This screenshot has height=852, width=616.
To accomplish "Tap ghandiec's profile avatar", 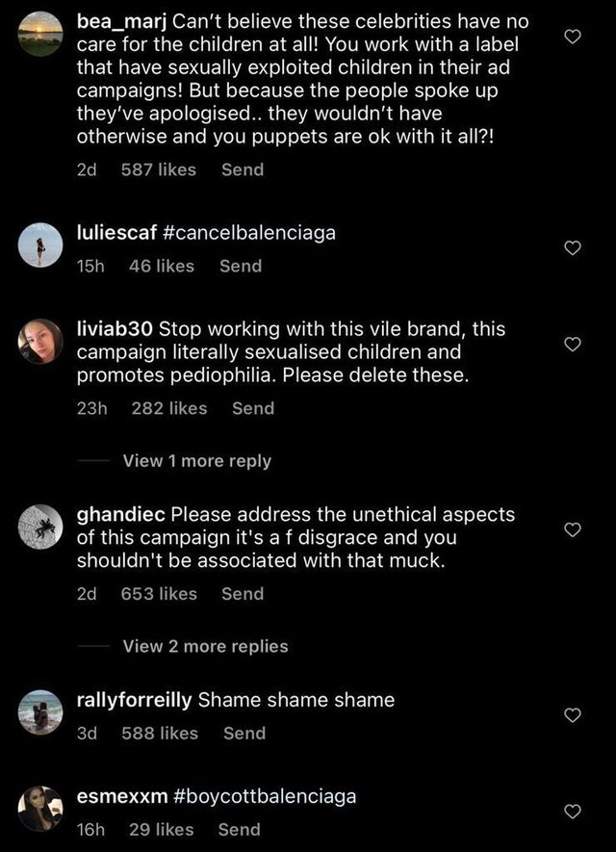I will (x=40, y=527).
